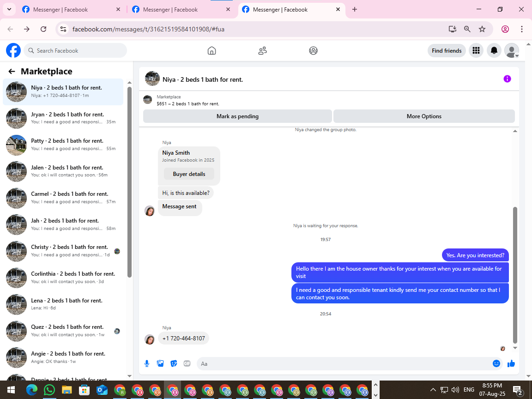This screenshot has height=399, width=532.
Task: Open the Facebook menu grid icon
Action: point(476,50)
